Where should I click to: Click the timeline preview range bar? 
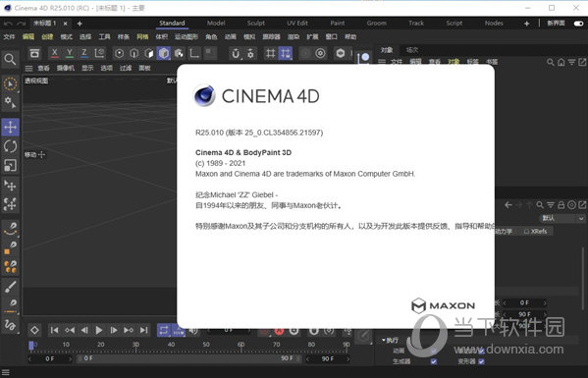coord(188,358)
